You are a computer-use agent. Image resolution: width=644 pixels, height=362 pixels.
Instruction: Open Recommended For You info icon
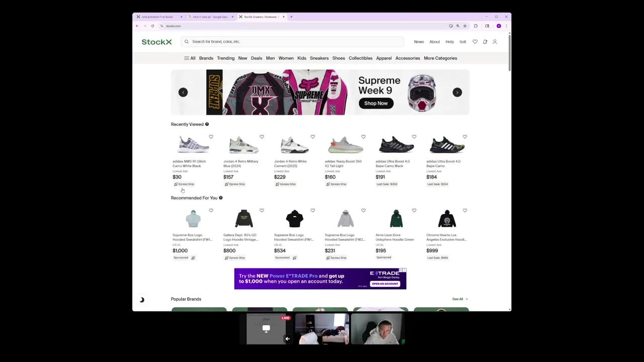[x=220, y=198]
